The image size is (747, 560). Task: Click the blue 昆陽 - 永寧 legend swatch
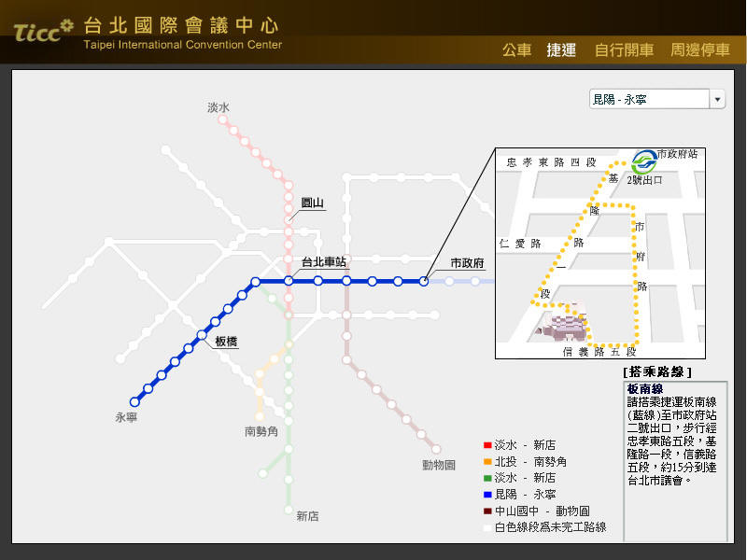487,495
